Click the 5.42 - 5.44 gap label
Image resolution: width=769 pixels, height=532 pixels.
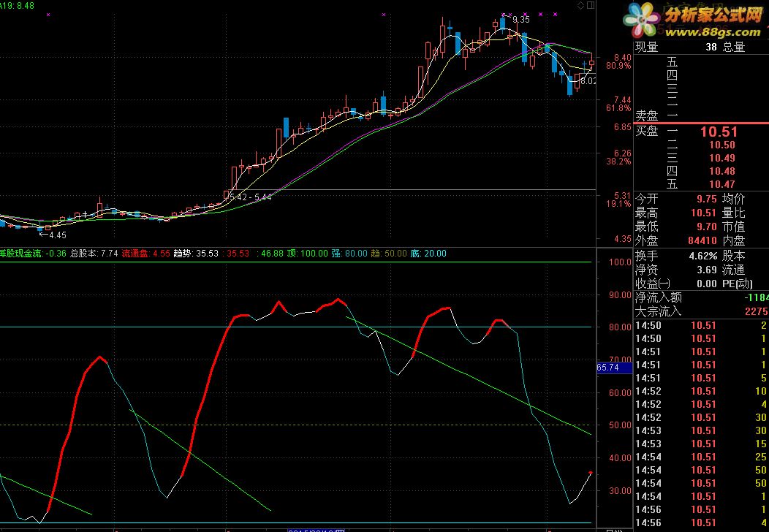tap(250, 197)
